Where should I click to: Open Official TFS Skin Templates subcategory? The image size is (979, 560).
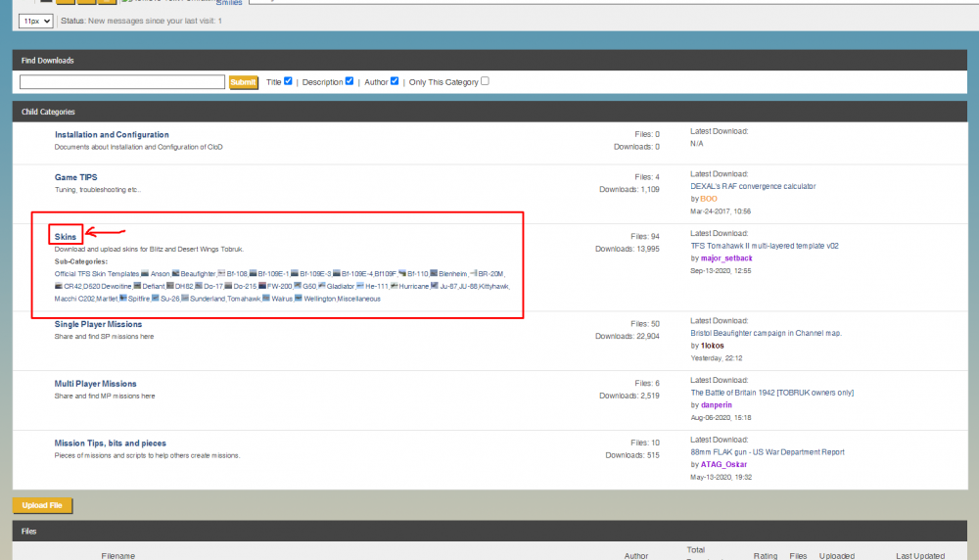pyautogui.click(x=97, y=273)
